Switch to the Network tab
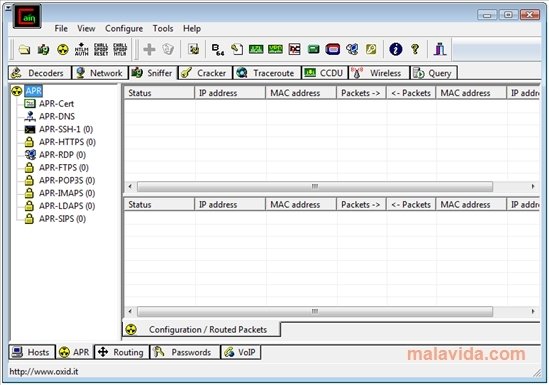This screenshot has width=549, height=385. (100, 73)
